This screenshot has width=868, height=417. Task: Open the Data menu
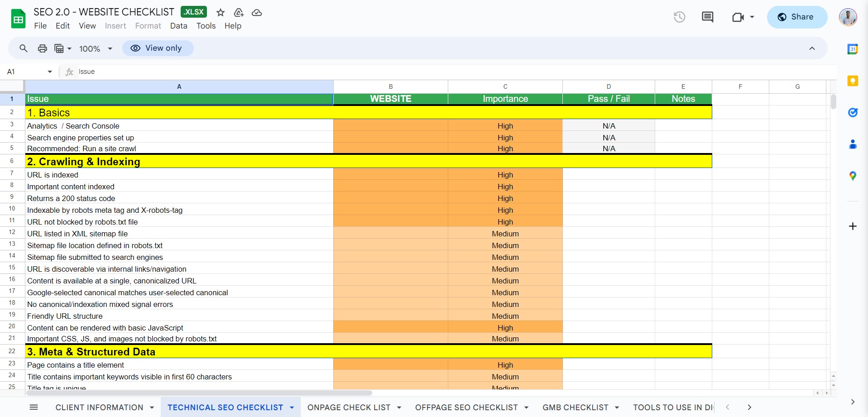coord(179,26)
